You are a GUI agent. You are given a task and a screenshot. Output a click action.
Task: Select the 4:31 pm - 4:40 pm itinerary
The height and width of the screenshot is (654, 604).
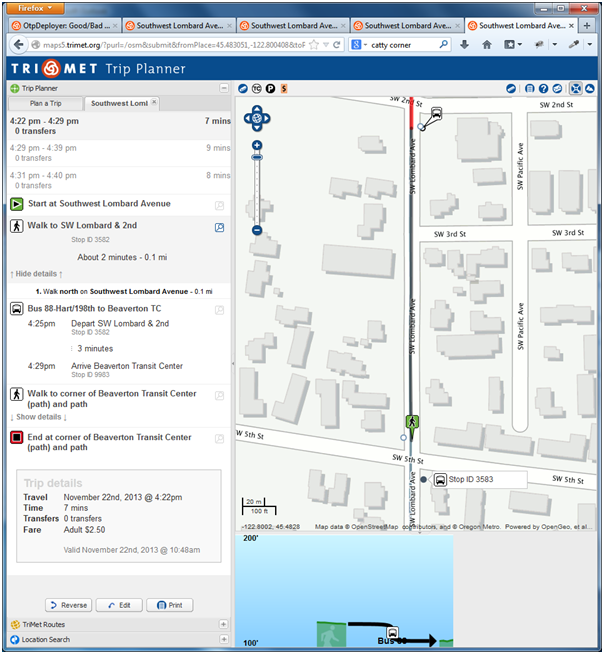click(120, 180)
